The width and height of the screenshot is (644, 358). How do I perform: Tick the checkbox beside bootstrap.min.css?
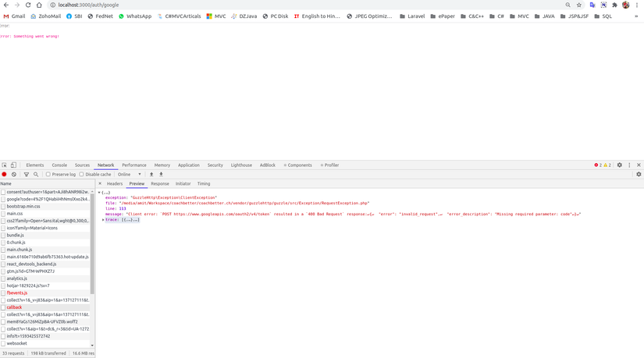(3, 207)
